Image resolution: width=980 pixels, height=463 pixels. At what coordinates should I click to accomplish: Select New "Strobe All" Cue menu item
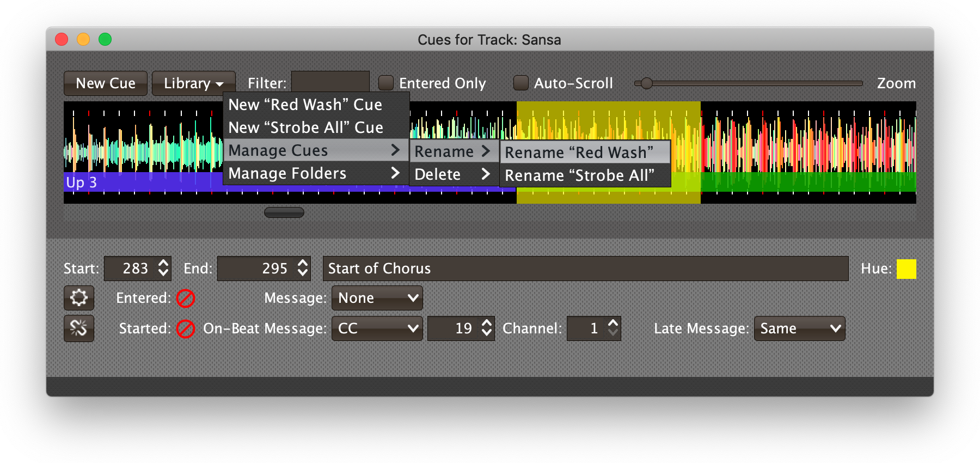click(x=316, y=127)
